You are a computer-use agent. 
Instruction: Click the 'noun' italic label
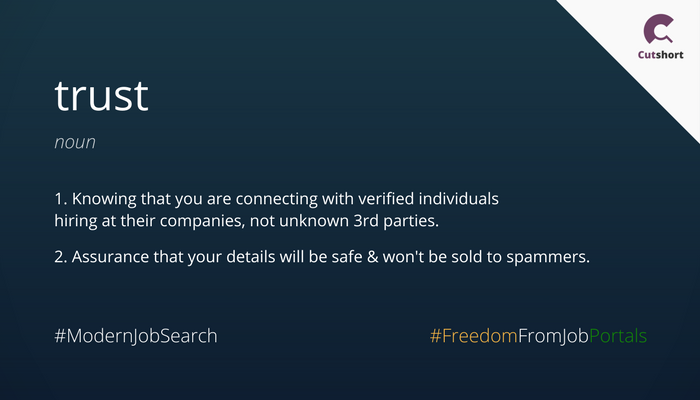tap(75, 142)
